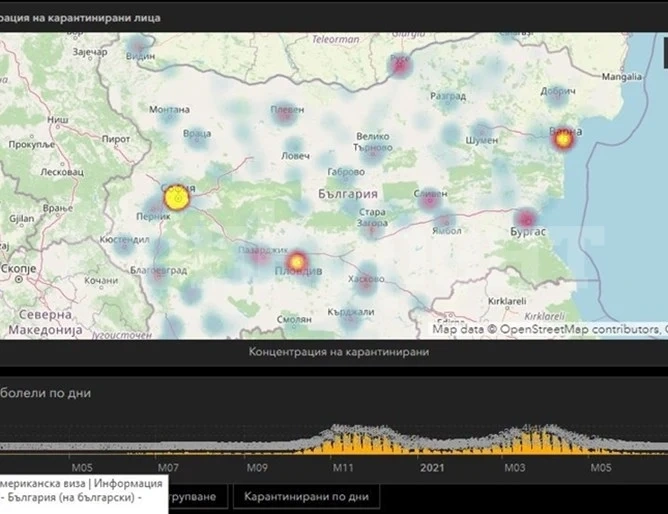Select the M07 timeline marker
Image resolution: width=668 pixels, height=514 pixels.
(168, 468)
